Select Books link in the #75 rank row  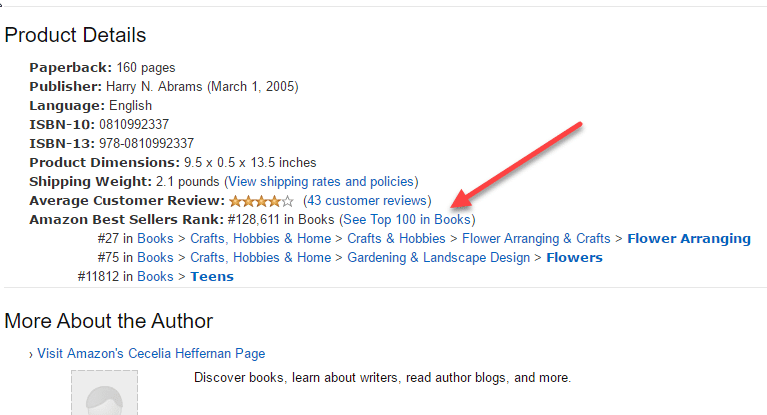click(155, 257)
